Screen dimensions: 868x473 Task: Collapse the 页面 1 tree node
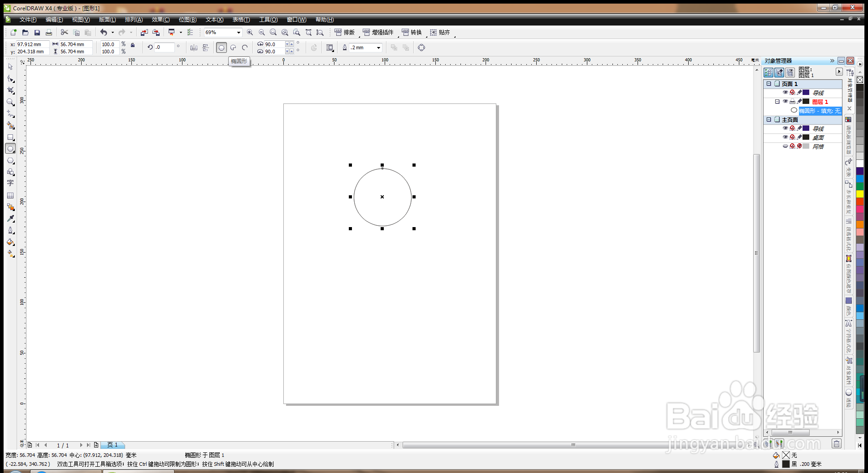(x=768, y=84)
